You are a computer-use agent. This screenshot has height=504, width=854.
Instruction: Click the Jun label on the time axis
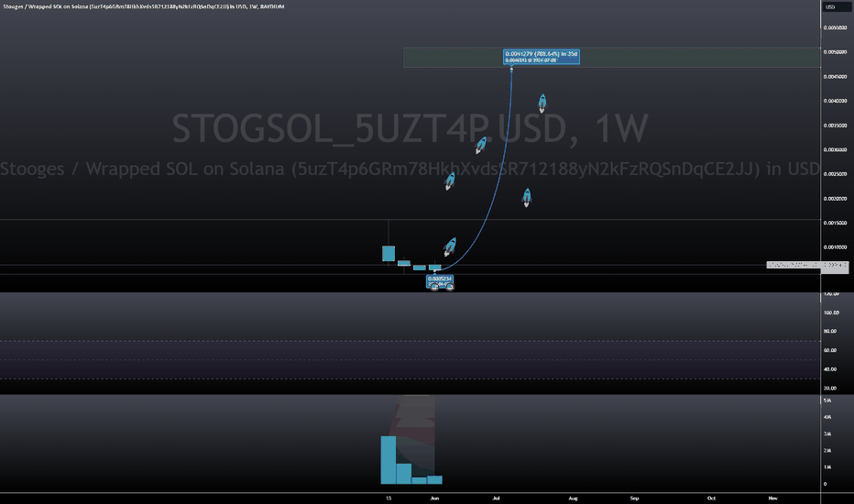click(434, 498)
